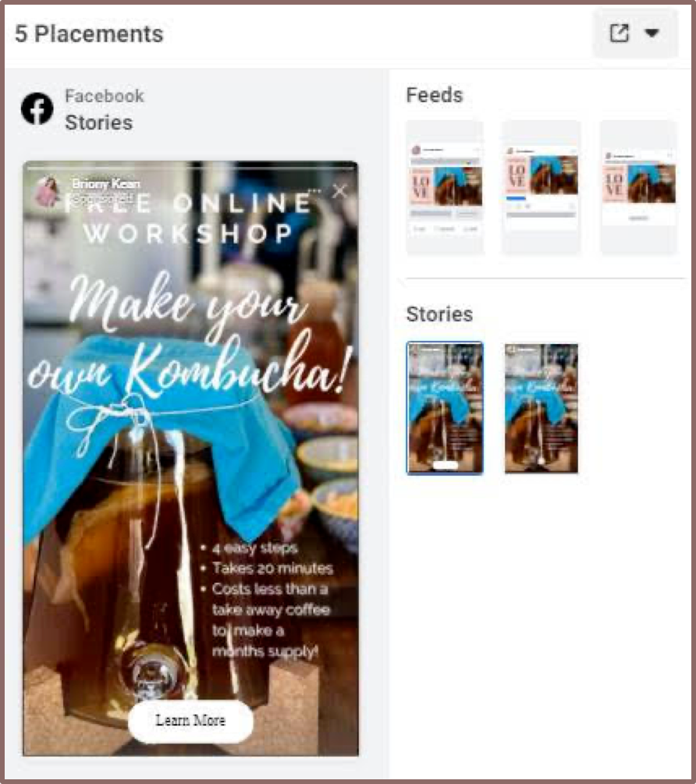Click the Feeds section heading

pyautogui.click(x=435, y=95)
